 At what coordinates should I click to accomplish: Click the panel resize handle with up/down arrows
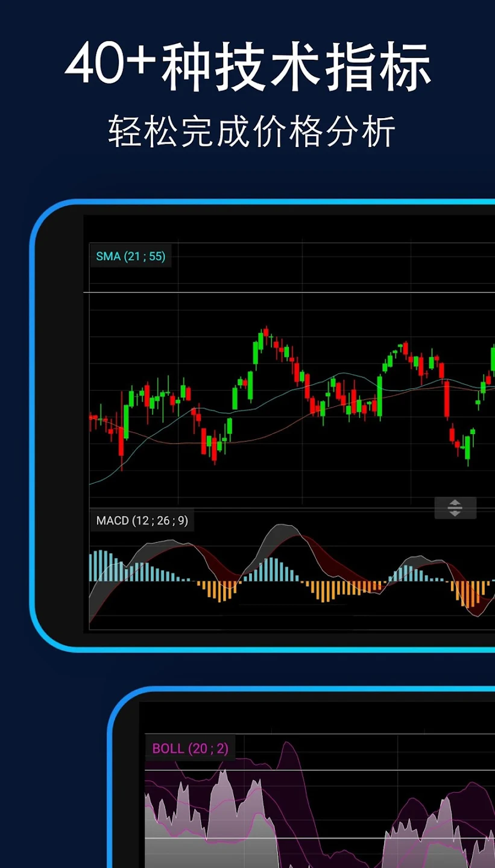455,508
